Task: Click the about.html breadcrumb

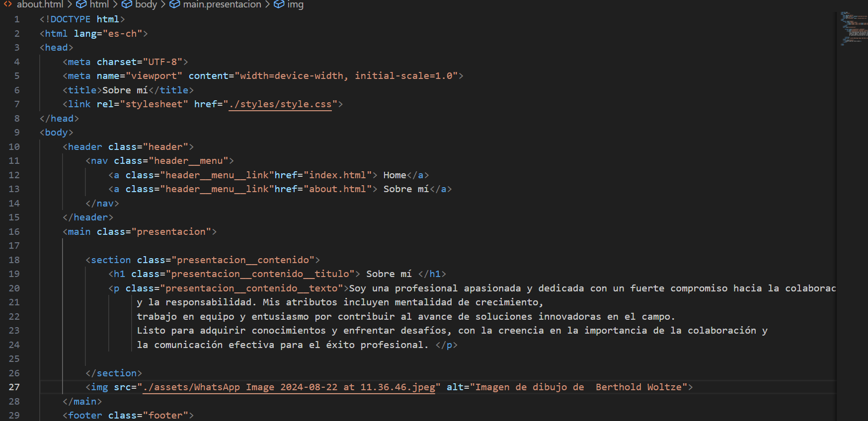Action: point(40,4)
